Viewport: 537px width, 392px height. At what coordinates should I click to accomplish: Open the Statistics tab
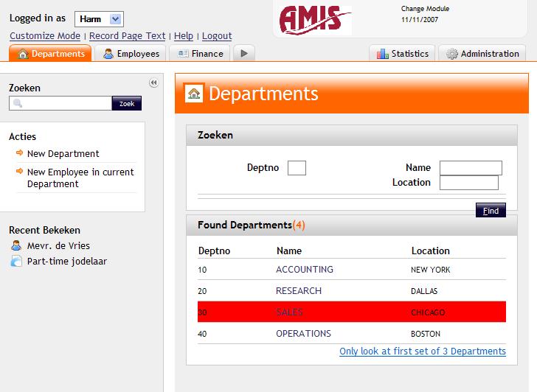click(x=402, y=53)
